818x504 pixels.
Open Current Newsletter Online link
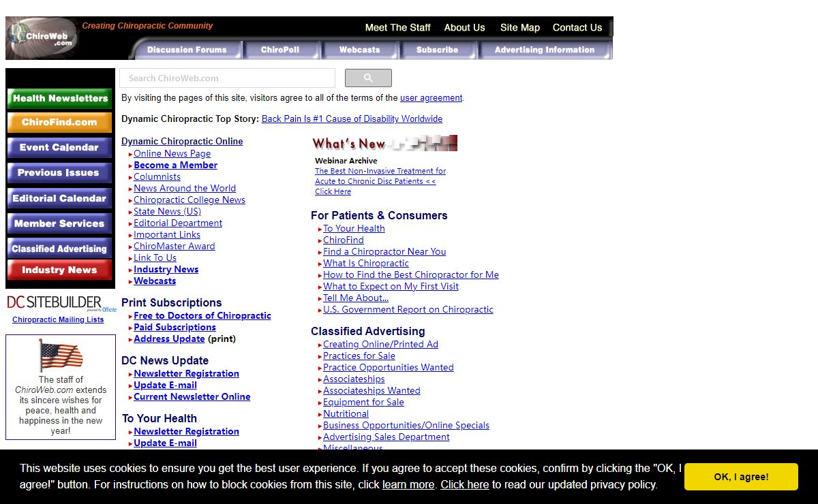point(192,397)
